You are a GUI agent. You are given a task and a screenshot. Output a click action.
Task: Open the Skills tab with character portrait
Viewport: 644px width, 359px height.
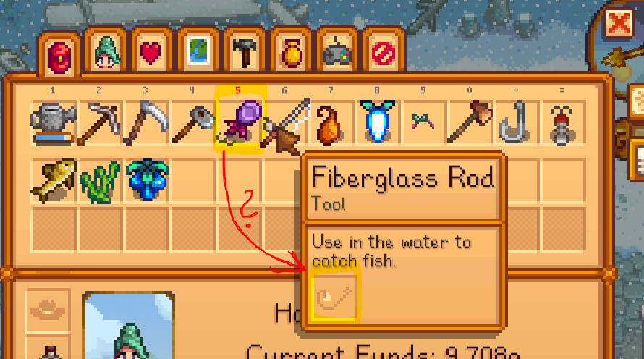106,53
